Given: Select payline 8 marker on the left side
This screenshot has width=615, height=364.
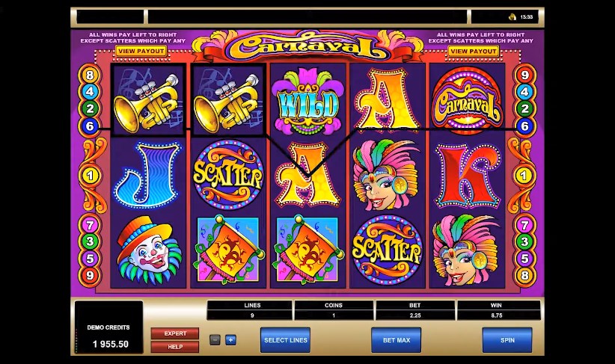Looking at the screenshot, I should 90,75.
